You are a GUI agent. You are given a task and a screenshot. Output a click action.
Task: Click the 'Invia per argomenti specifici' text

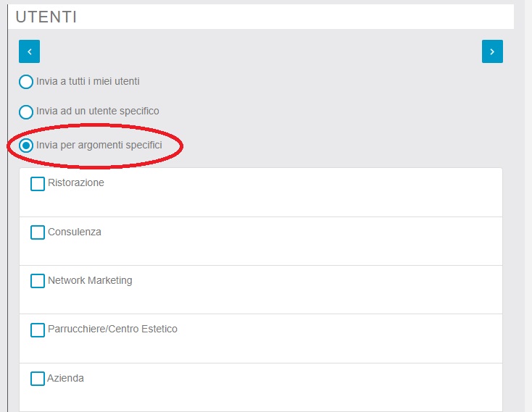coord(99,146)
